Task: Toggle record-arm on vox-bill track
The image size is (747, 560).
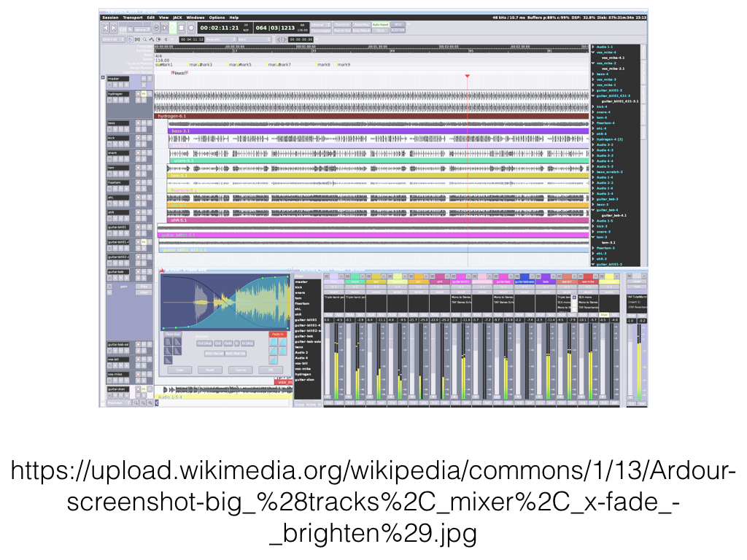Action: click(138, 359)
